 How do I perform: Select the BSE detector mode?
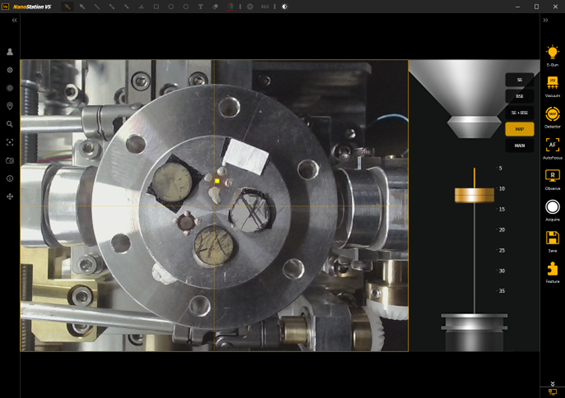pyautogui.click(x=519, y=96)
